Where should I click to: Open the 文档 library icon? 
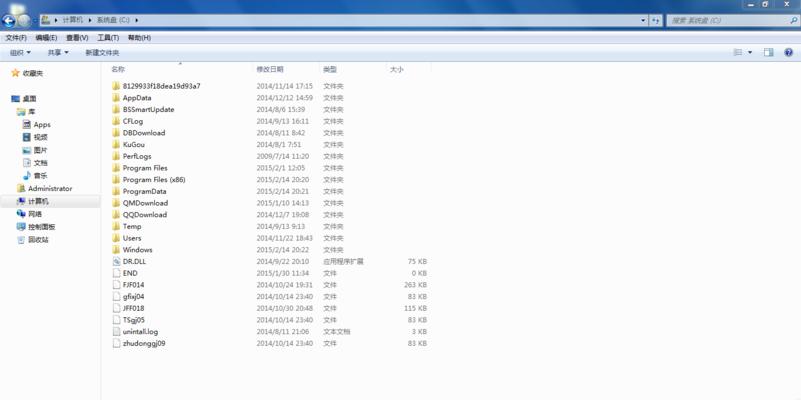click(27, 163)
